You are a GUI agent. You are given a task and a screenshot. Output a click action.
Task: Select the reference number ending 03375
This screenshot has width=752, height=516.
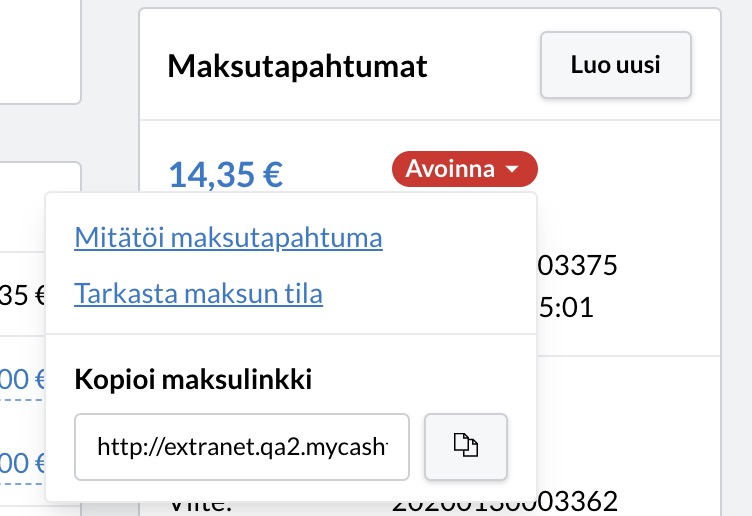coord(577,265)
